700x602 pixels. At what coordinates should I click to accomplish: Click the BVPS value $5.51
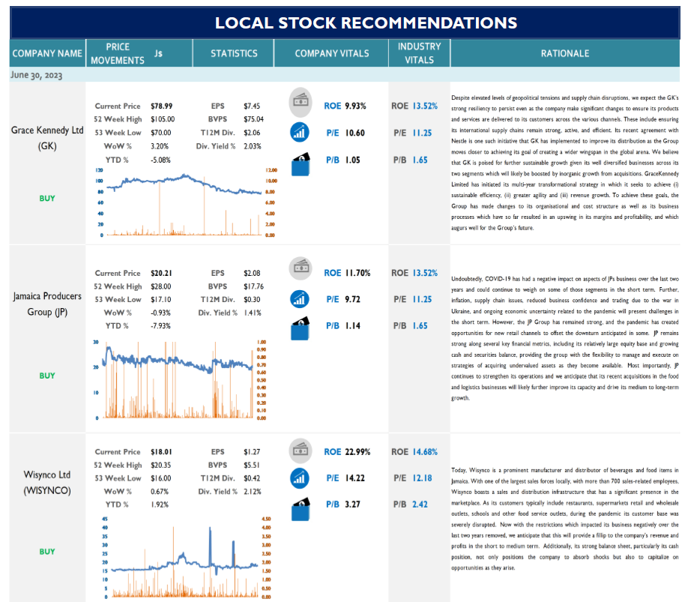252,465
